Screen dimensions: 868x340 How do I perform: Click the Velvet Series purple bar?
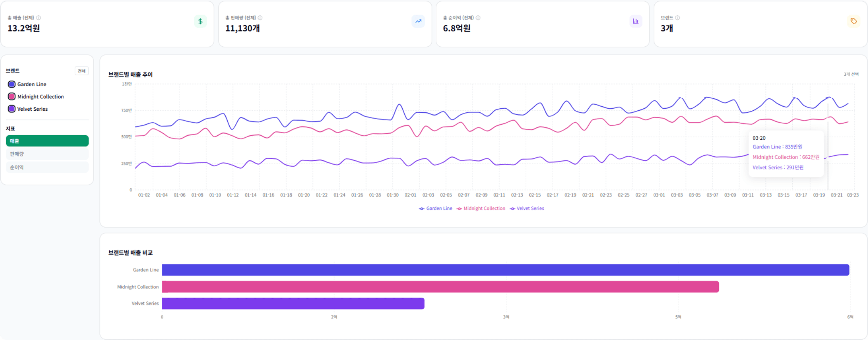(293, 303)
